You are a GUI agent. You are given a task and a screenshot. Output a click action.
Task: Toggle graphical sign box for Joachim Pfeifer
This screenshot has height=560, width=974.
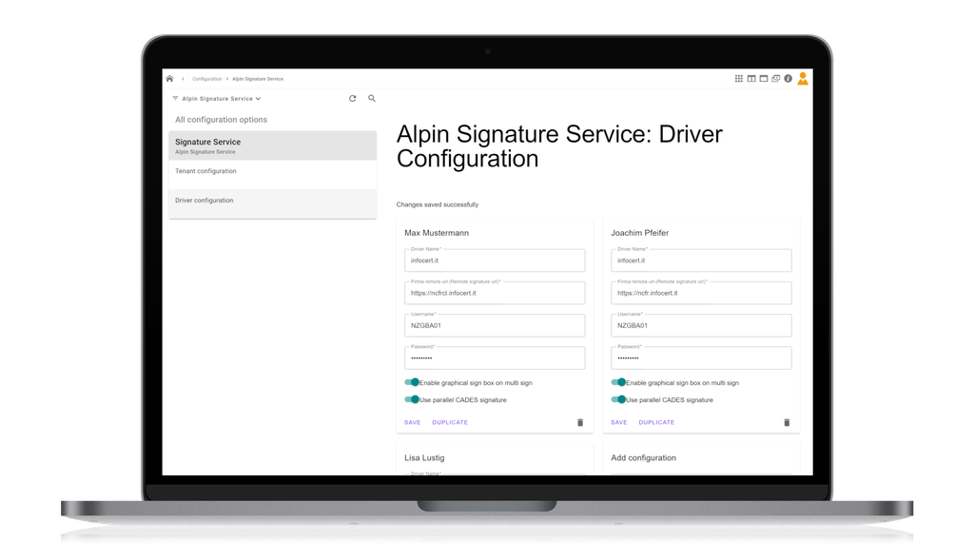[x=618, y=382]
